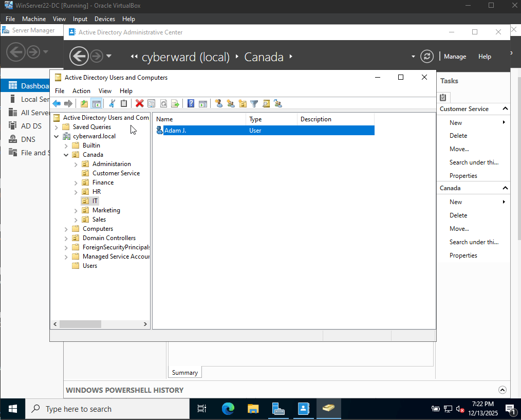This screenshot has height=420, width=521.
Task: Expand the Domain Controllers node
Action: click(x=66, y=239)
